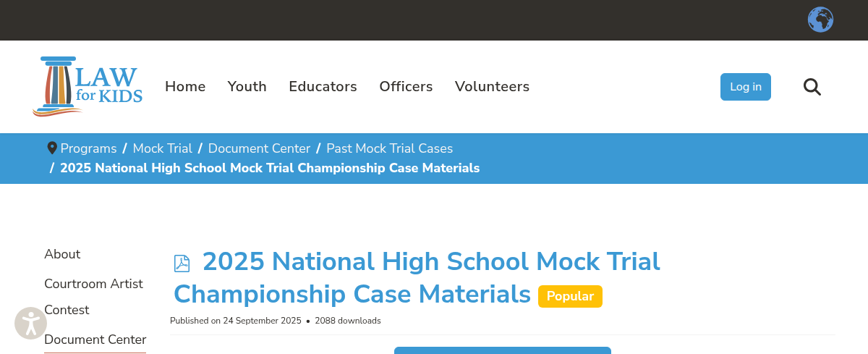
Task: Open the accessibility widget icon
Action: [30, 324]
